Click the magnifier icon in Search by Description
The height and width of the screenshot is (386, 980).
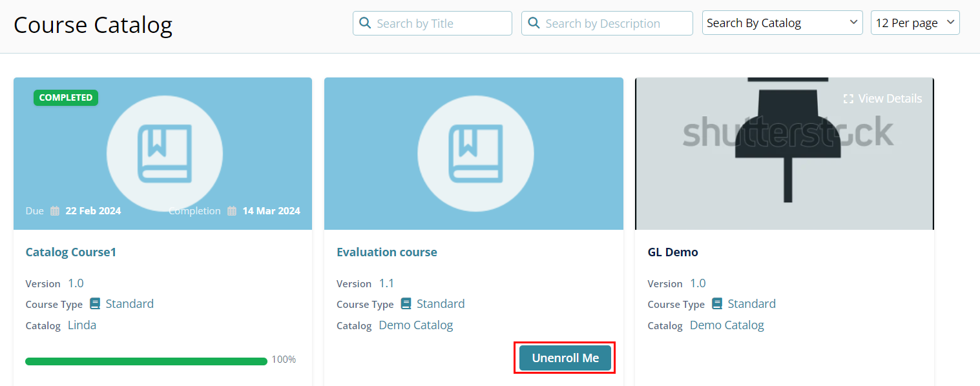[534, 23]
